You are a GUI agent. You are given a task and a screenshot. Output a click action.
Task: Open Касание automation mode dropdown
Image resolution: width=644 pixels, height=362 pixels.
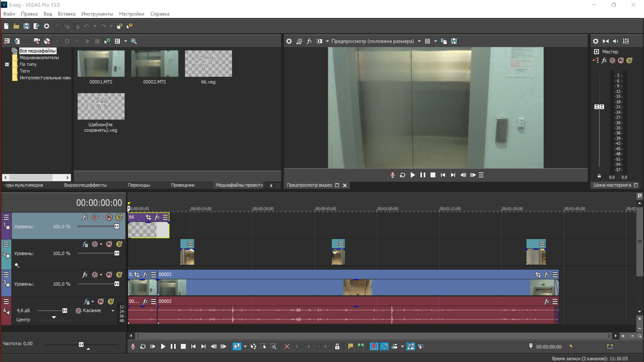tap(113, 310)
